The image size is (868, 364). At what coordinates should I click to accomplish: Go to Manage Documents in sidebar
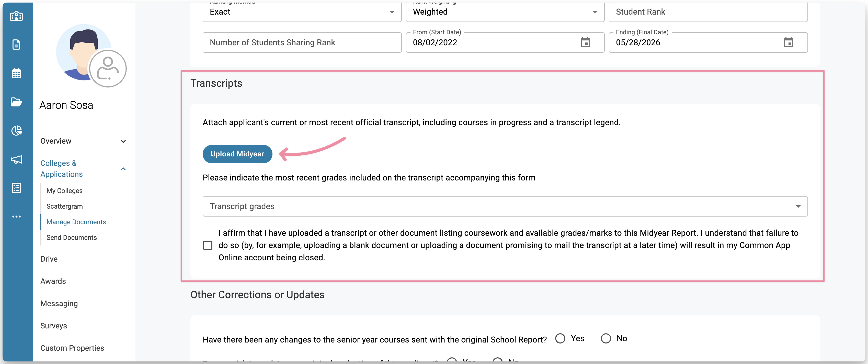tap(76, 222)
